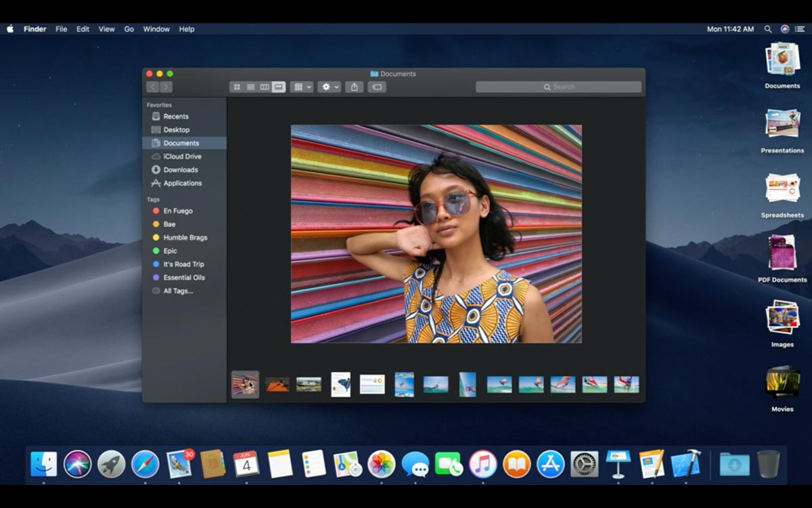Open the Finder icon in dock

click(x=43, y=464)
